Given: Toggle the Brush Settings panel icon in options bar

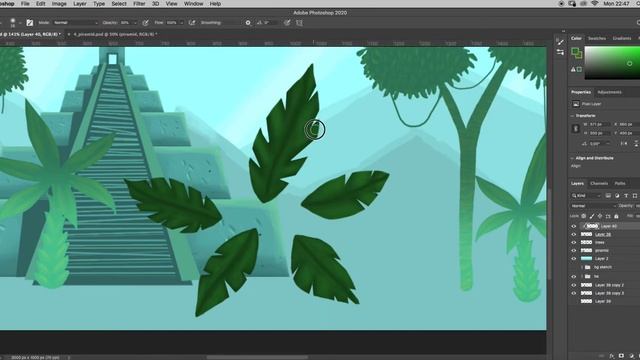Looking at the screenshot, I should (29, 23).
